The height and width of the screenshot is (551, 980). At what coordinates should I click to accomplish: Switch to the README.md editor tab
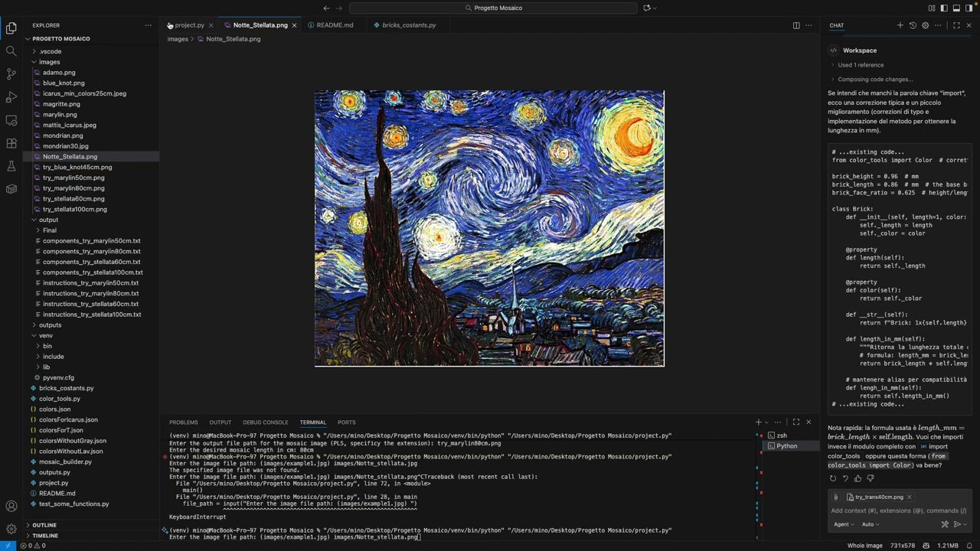tap(335, 25)
